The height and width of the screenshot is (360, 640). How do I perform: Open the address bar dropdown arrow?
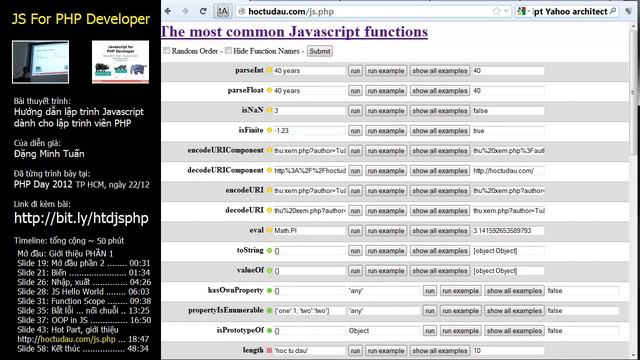(506, 11)
